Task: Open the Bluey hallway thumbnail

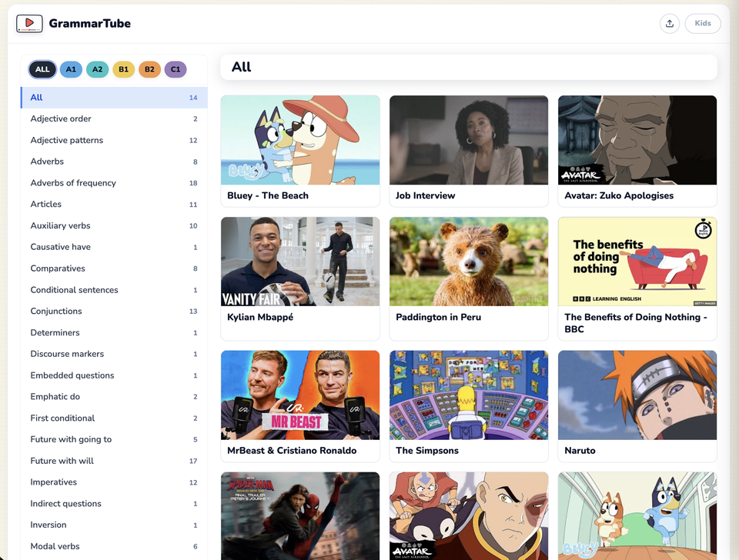Action: click(x=637, y=516)
